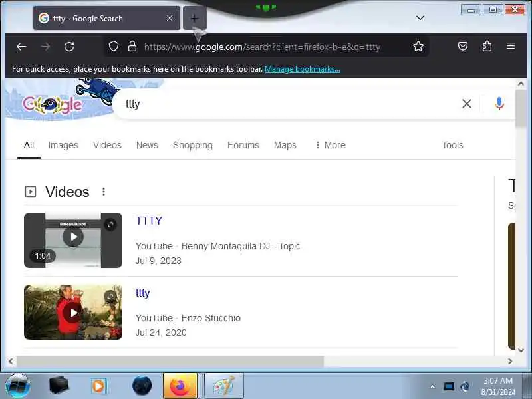Open the Windows Start menu
Image resolution: width=532 pixels, height=399 pixels.
pos(17,386)
